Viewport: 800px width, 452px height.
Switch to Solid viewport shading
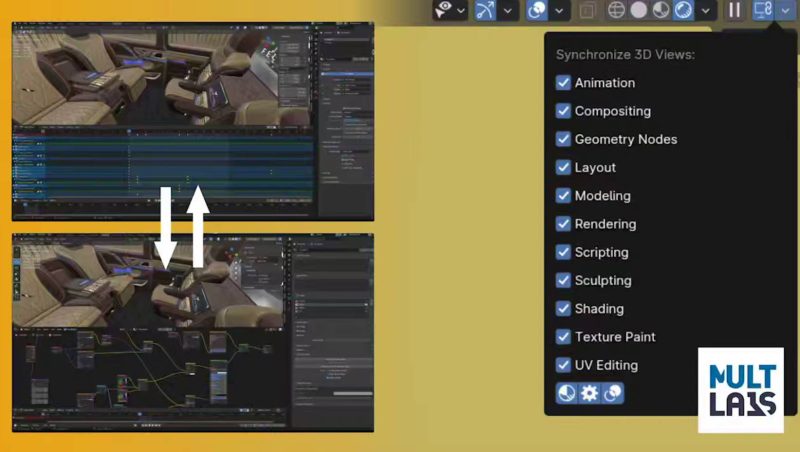pos(638,10)
